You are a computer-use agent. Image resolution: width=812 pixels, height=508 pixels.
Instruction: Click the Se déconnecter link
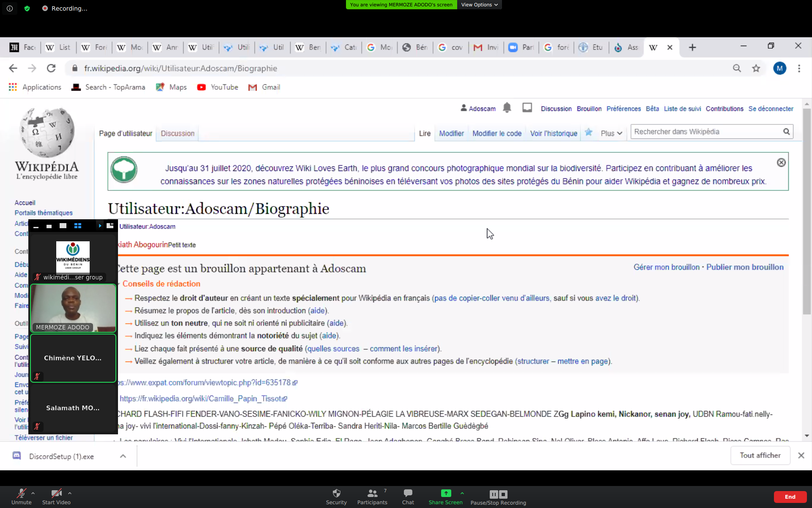tap(771, 109)
